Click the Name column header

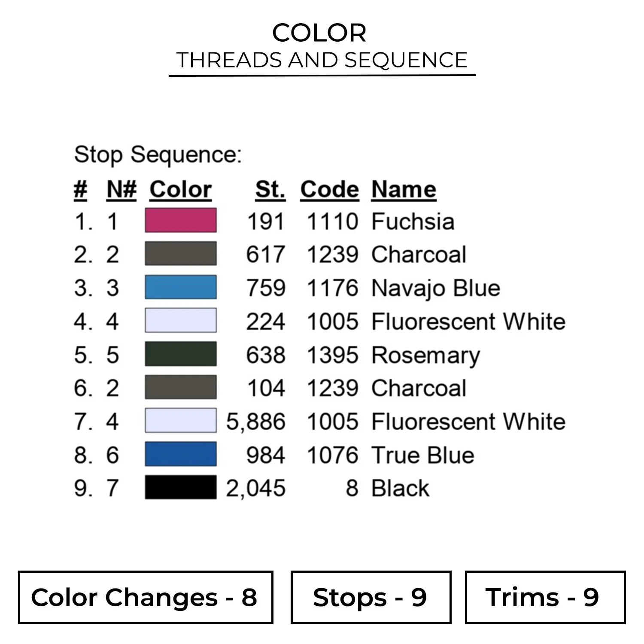click(404, 189)
